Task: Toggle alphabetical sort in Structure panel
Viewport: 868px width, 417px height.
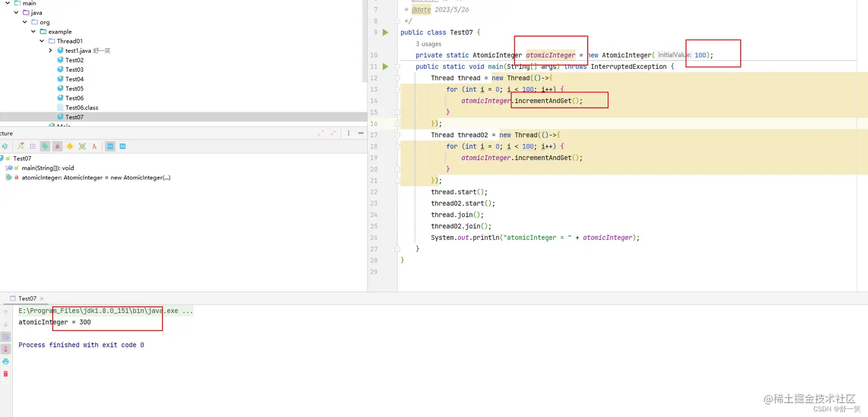Action: (x=5, y=146)
